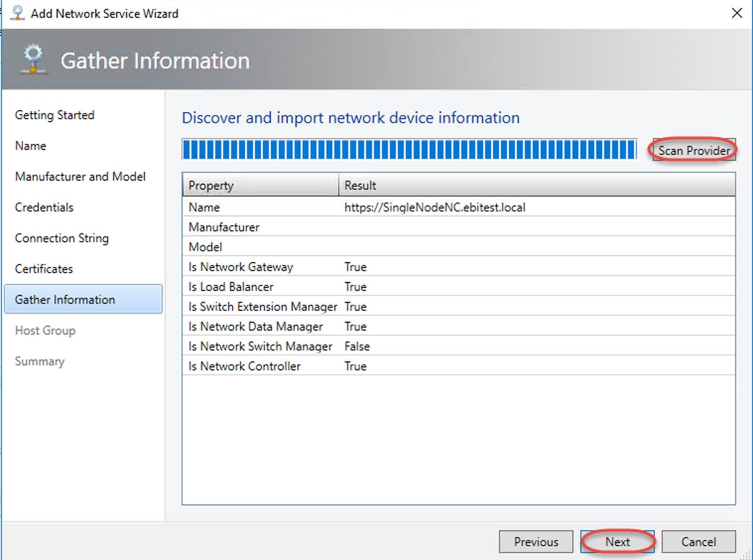Screen dimensions: 753x560
Task: Go to the Summary step
Action: click(40, 361)
